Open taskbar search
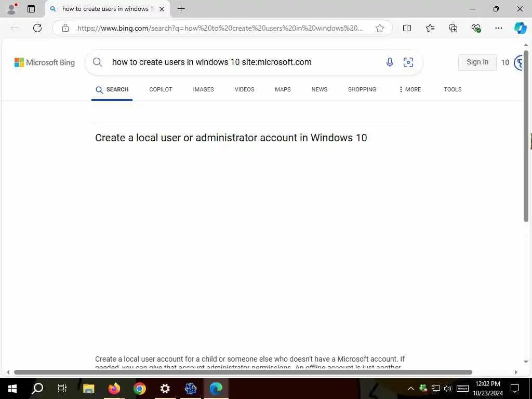The height and width of the screenshot is (399, 532). 37,389
